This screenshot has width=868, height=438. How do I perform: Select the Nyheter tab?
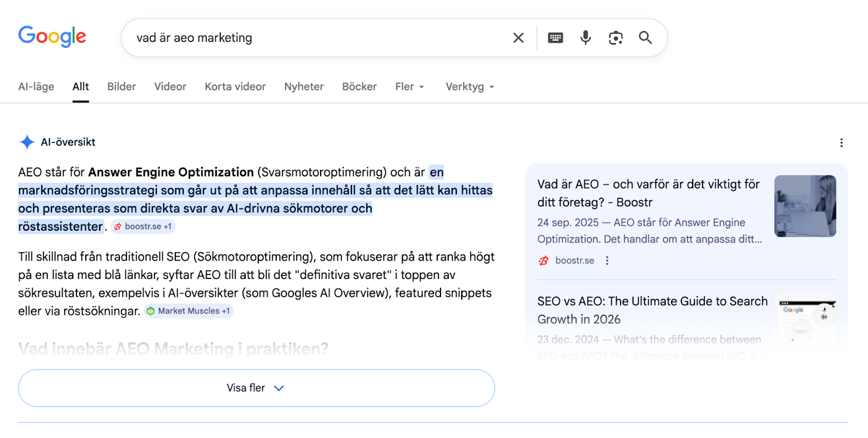[304, 87]
